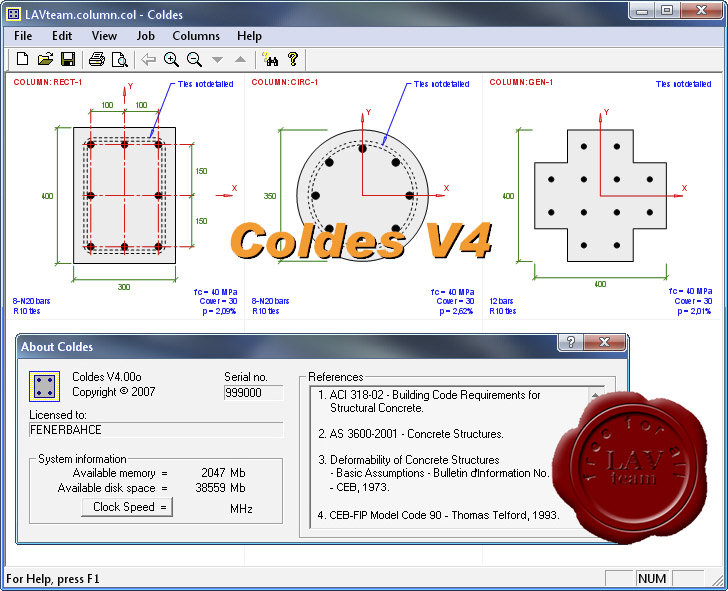The height and width of the screenshot is (591, 728).
Task: Click the COLUMN:GEN-1 title label
Action: coord(521,82)
